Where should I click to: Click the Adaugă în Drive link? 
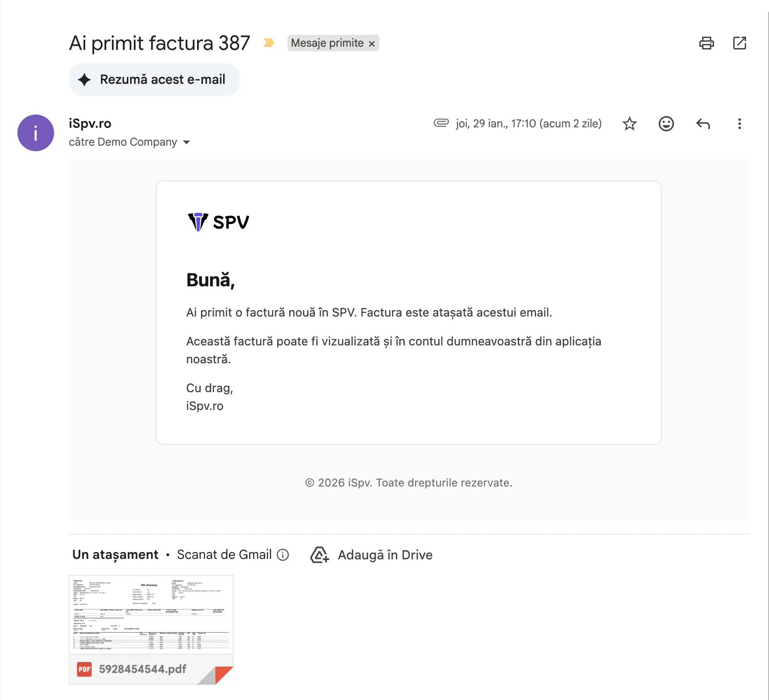pos(385,555)
